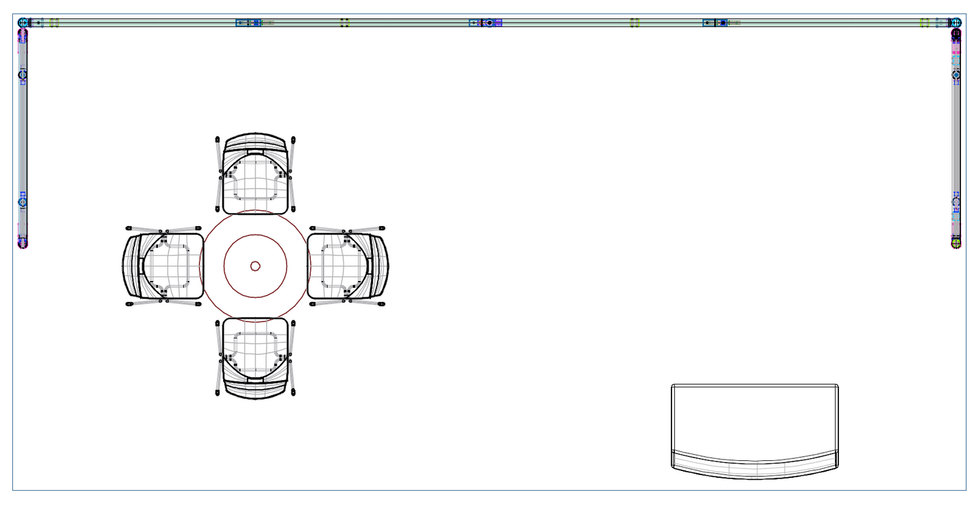980x507 pixels.
Task: Select the bottom end cap of the left wall
Action: (22, 242)
